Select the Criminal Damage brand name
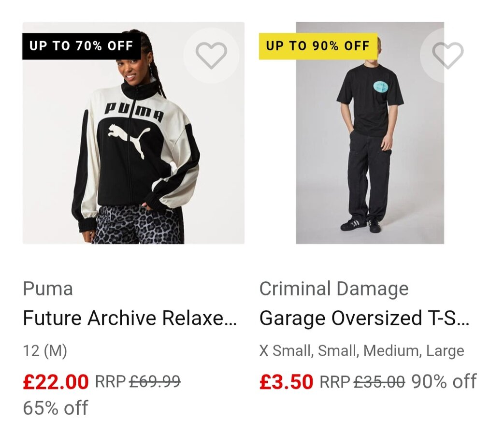Viewport: 504px width, 435px height. pos(334,289)
